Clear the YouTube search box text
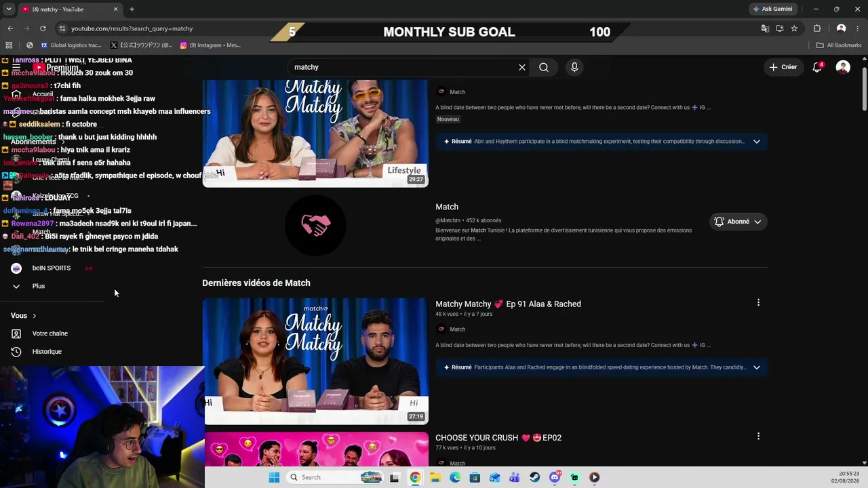The image size is (868, 488). pyautogui.click(x=522, y=67)
